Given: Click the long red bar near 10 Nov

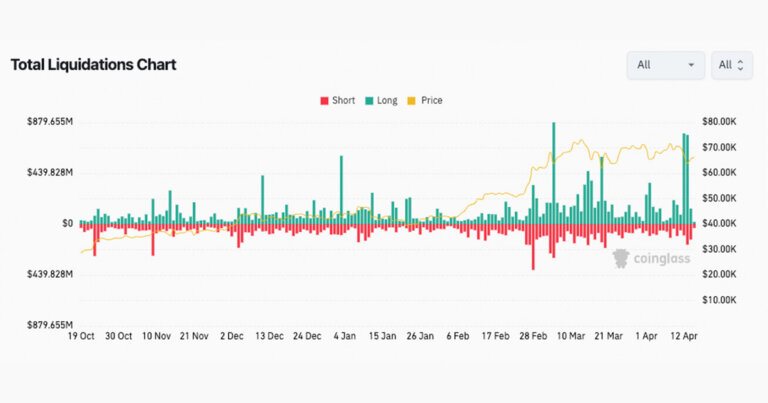Looking at the screenshot, I should [153, 238].
